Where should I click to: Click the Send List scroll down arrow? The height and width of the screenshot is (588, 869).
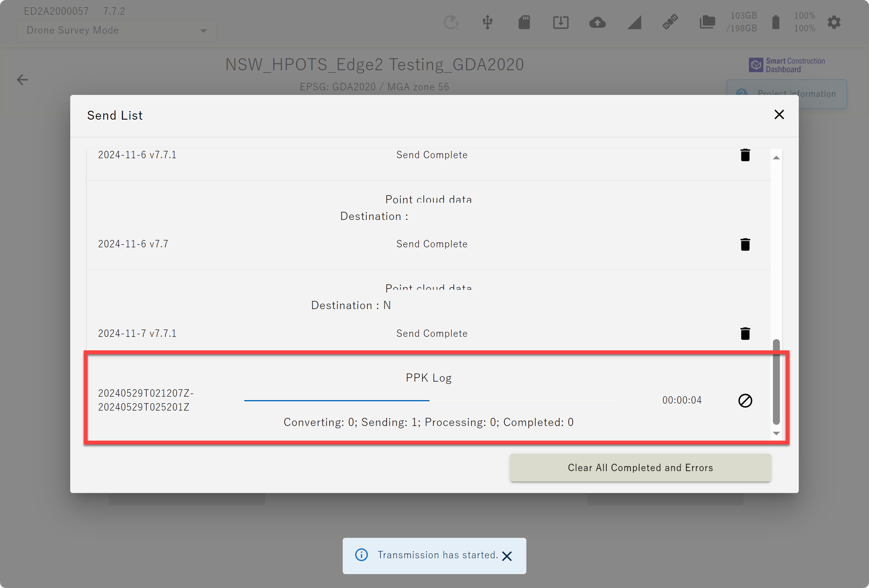776,434
